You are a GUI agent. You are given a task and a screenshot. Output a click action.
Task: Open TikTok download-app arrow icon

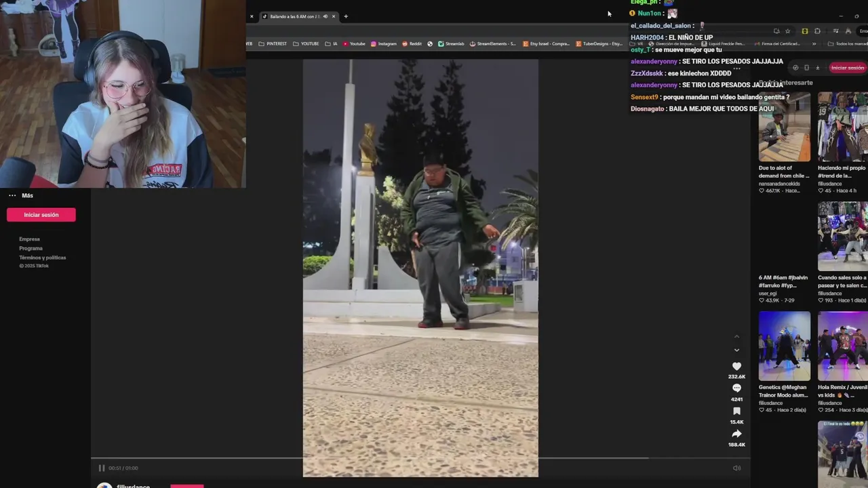pos(817,68)
